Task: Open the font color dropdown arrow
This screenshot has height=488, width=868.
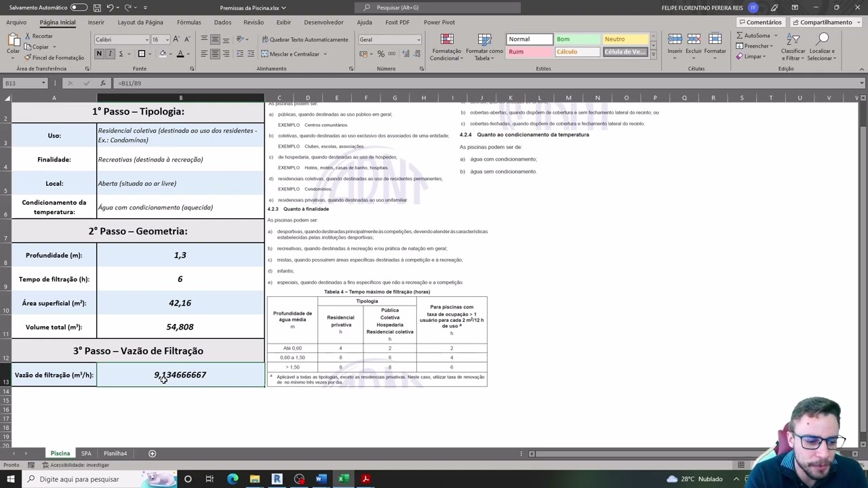Action: (x=188, y=54)
